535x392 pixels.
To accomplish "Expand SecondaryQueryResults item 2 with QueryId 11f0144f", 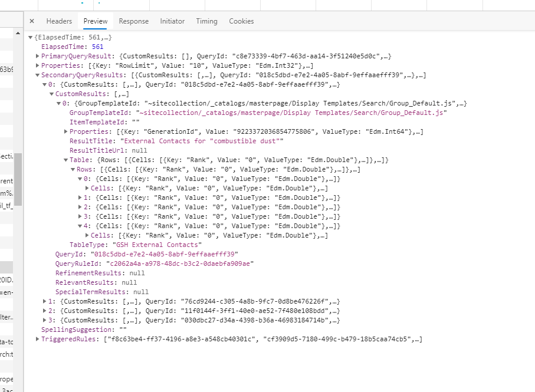I will (x=44, y=311).
